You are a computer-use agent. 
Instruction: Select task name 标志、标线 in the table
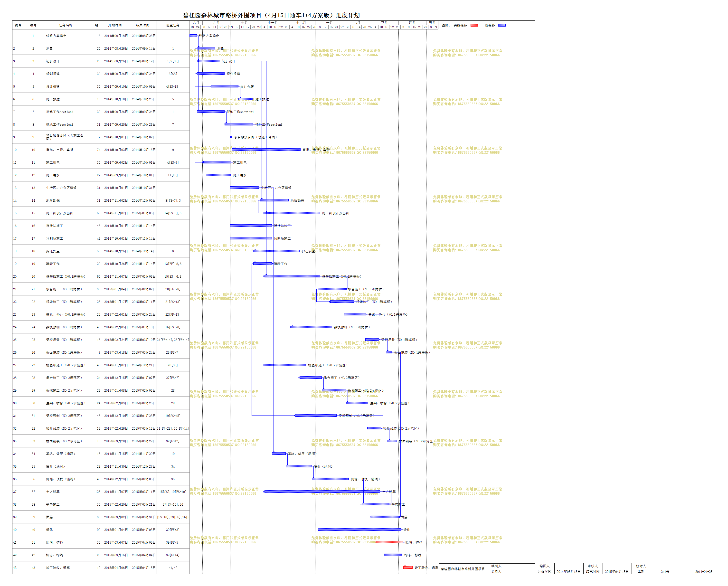coord(54,555)
